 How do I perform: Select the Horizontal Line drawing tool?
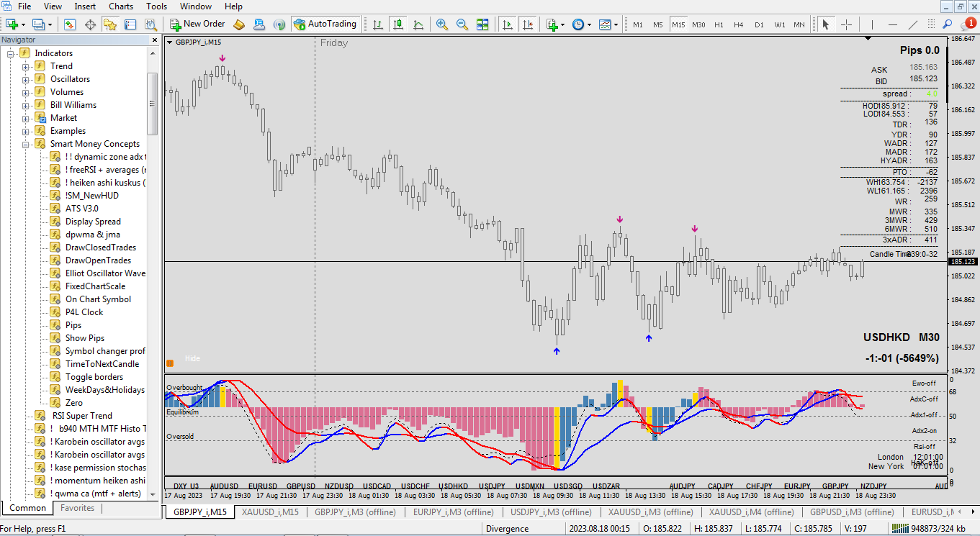click(x=892, y=24)
